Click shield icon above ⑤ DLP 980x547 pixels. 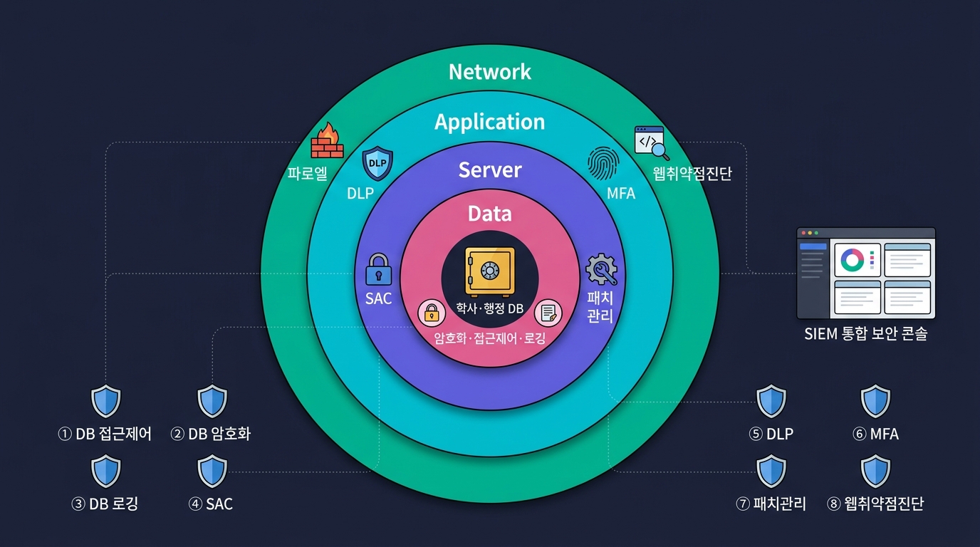771,401
